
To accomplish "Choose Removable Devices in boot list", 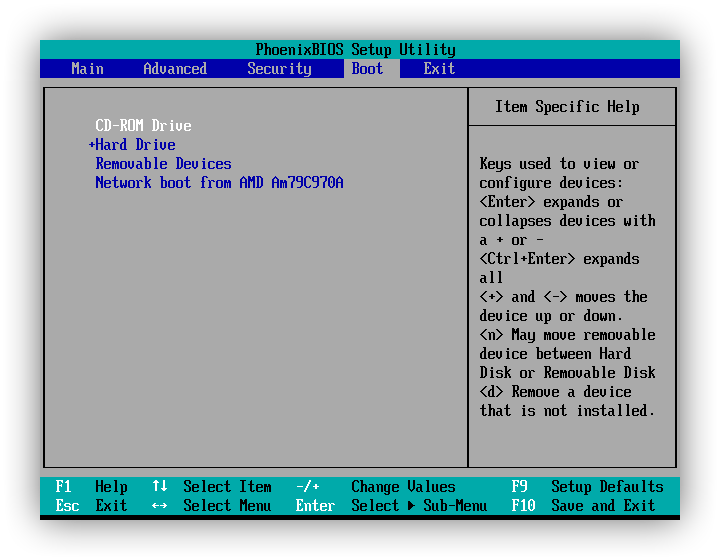I will pyautogui.click(x=163, y=164).
